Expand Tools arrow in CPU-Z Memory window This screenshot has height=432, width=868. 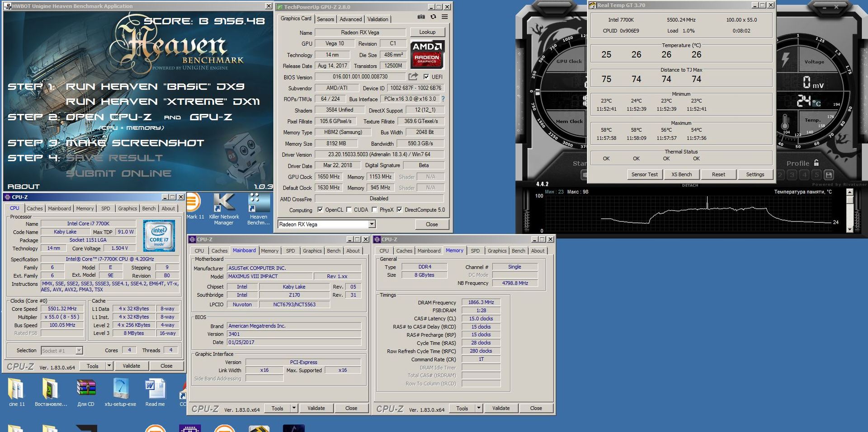click(479, 408)
